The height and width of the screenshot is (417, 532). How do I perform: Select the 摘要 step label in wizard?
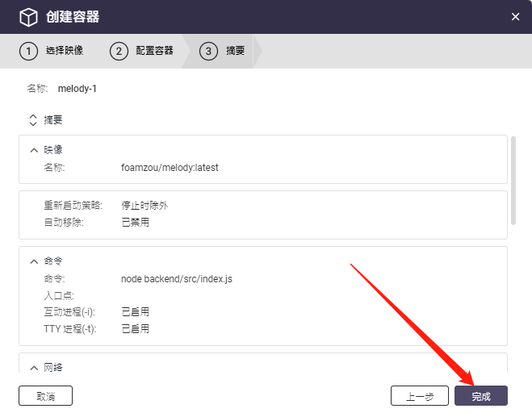tap(235, 52)
